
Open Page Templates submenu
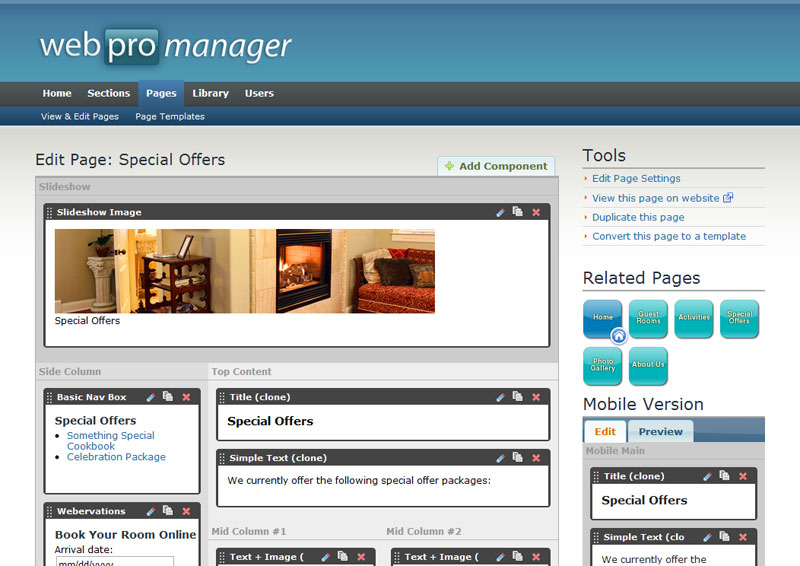pyautogui.click(x=170, y=116)
